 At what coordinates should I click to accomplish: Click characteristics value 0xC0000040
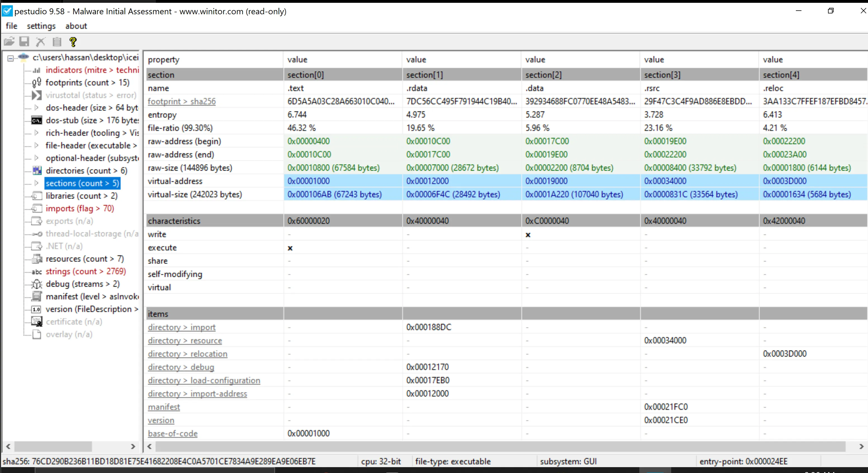(547, 221)
